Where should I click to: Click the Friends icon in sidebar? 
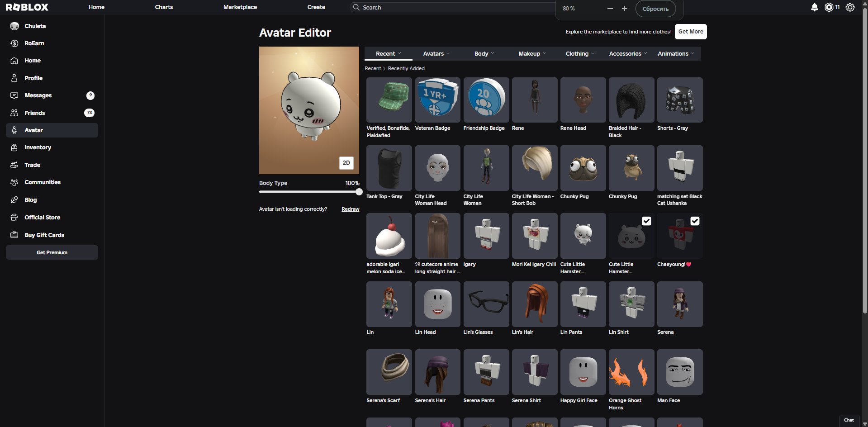(14, 113)
